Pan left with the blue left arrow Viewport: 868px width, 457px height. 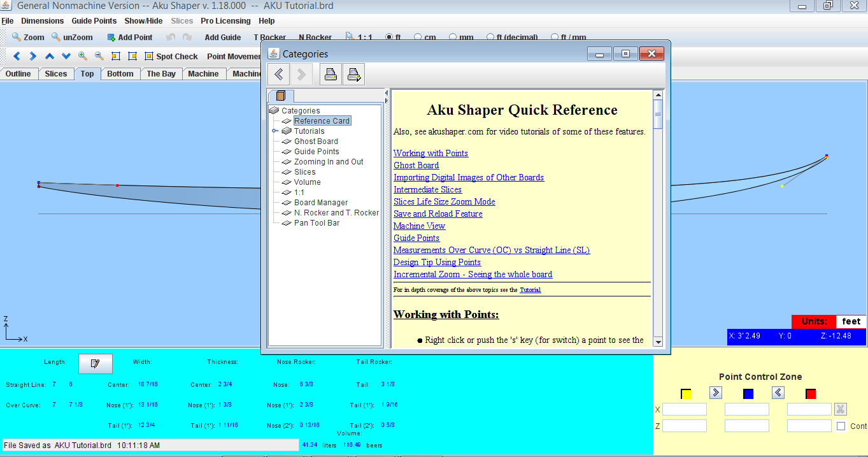(x=17, y=56)
